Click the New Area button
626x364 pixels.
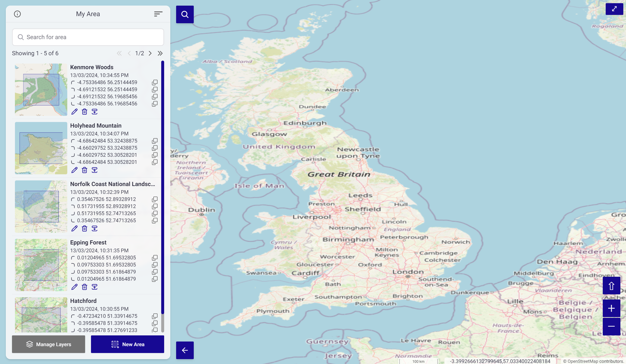coord(127,344)
